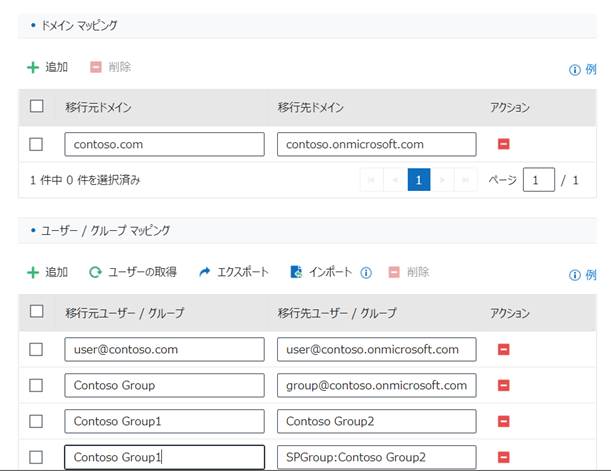Go to page 1 in pagination

[419, 180]
